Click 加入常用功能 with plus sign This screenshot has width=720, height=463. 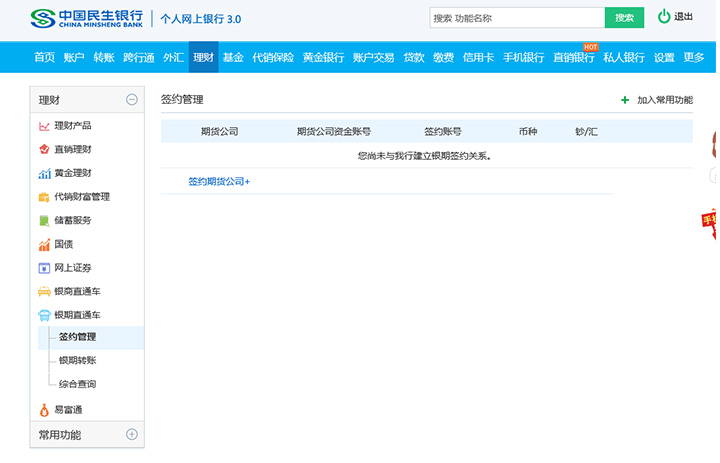657,100
